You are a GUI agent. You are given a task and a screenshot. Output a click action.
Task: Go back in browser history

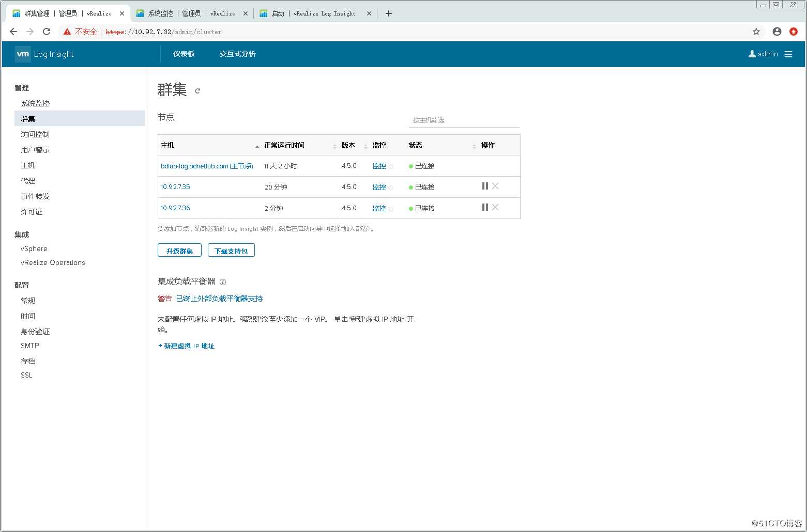(x=13, y=32)
